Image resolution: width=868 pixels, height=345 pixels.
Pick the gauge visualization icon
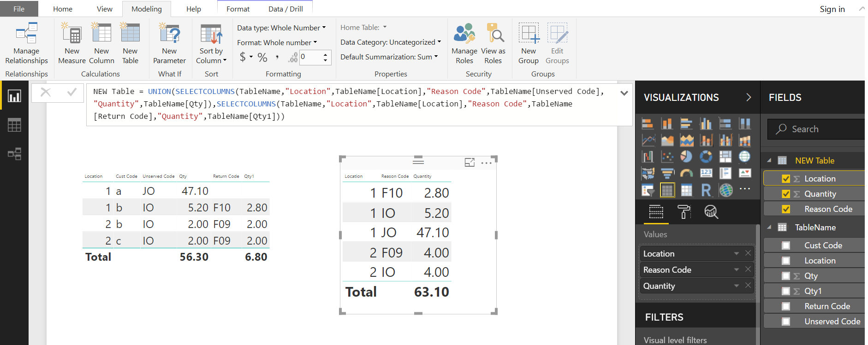(686, 173)
